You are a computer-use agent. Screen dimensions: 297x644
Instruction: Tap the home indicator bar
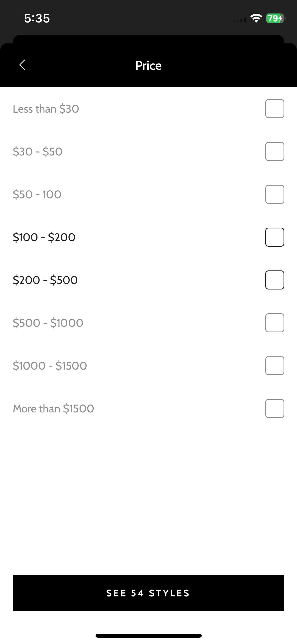148,636
